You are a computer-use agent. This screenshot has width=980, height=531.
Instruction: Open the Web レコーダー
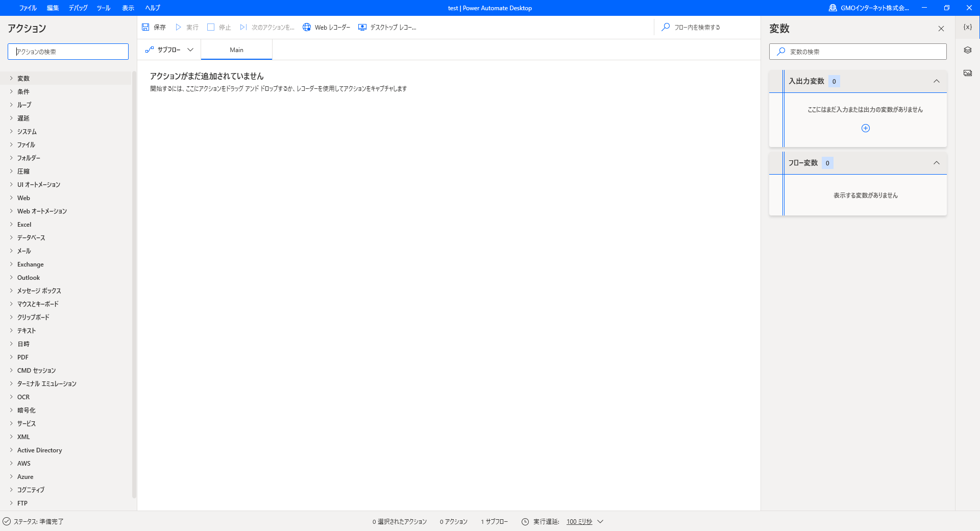pos(326,27)
